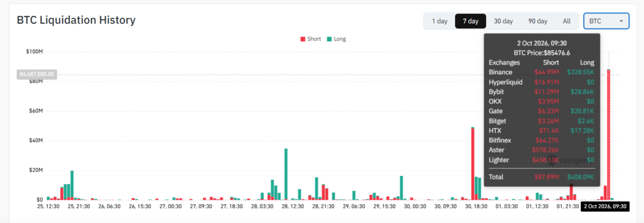Screen dimensions: 644x223
Task: Open the BTC coin dropdown
Action: coord(606,21)
